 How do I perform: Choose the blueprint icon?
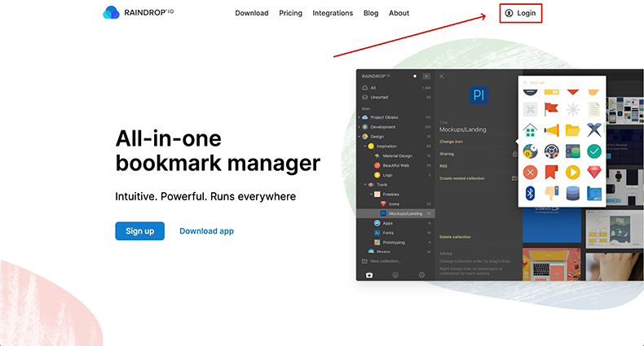click(594, 193)
